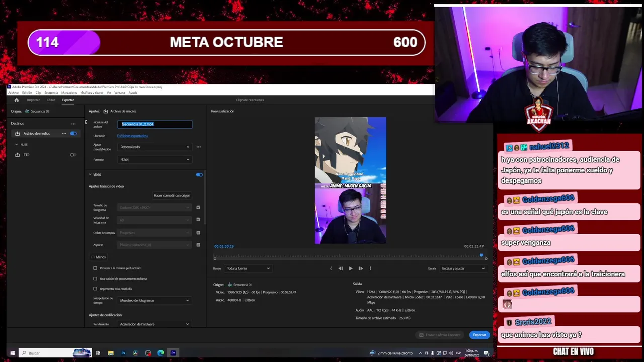This screenshot has height=362, width=644.
Task: Uncheck Velocidad de fotograma match-source checkbox
Action: [x=198, y=220]
